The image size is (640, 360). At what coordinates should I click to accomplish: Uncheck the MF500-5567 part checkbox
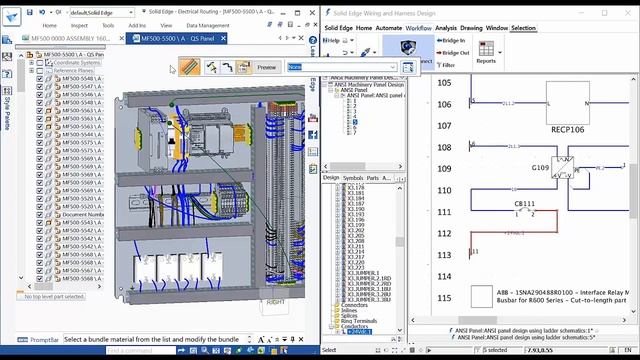[x=40, y=271]
